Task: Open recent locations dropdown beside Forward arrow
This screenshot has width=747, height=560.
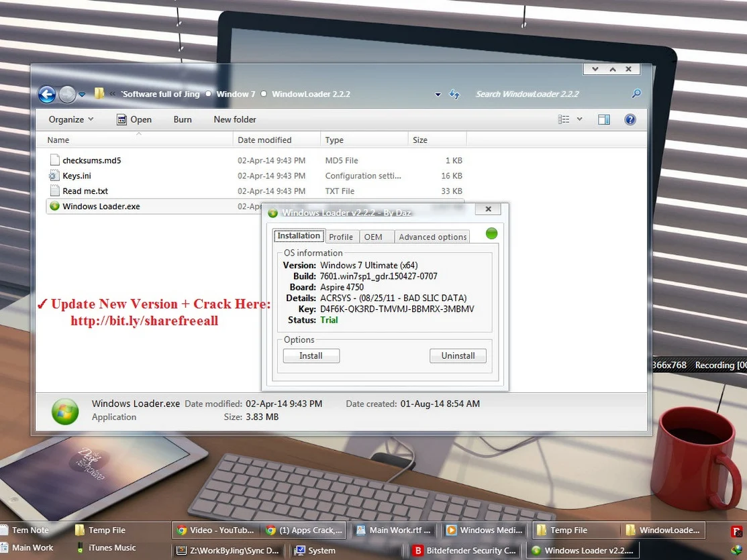Action: click(x=82, y=95)
